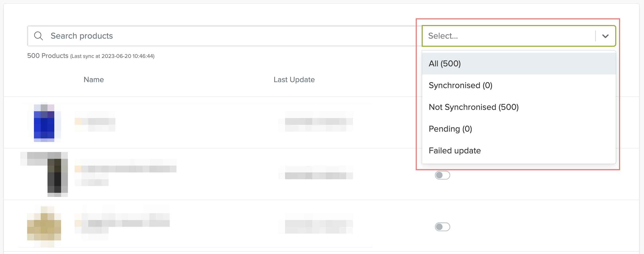
Task: Turn on the third product's sync switch
Action: (442, 227)
